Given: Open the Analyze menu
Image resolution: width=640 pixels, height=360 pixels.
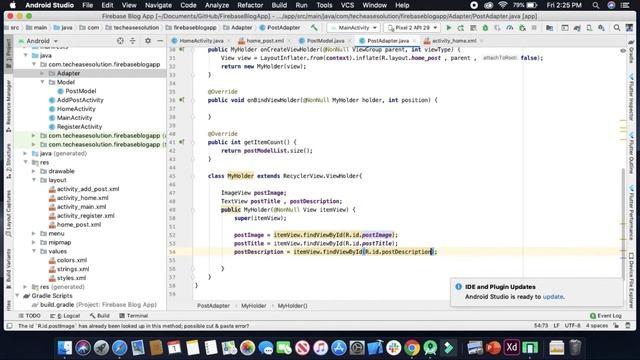Looking at the screenshot, I should (x=217, y=5).
